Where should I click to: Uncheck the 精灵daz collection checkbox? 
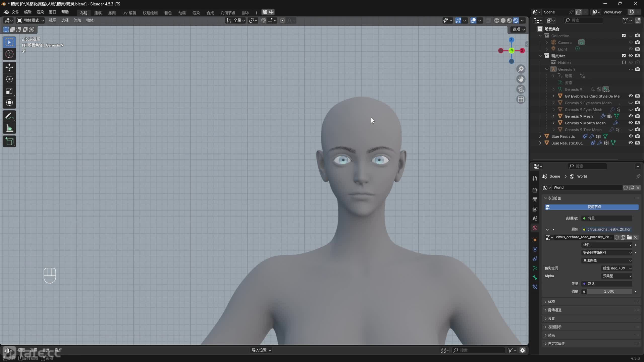(x=624, y=56)
